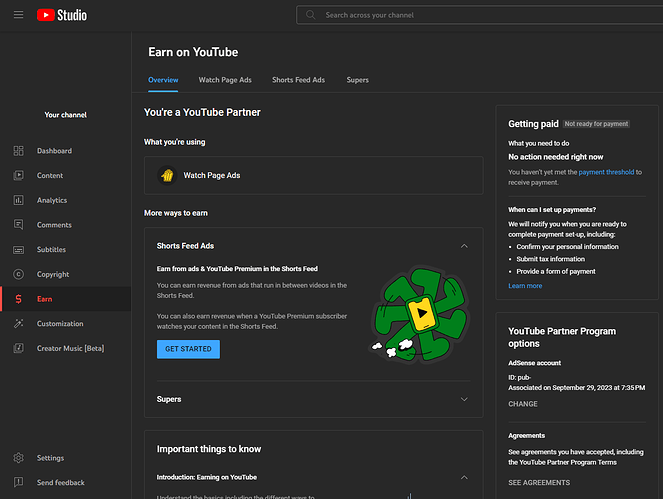Click YouTube Partner Program options heading
663x499 pixels.
click(x=562, y=337)
